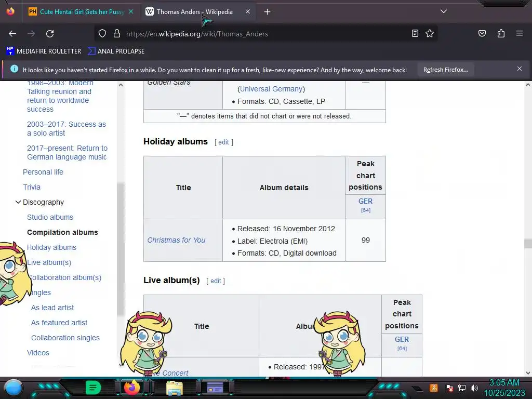Open MEDIAFIRE ROULETTER bookmark

[x=44, y=51]
